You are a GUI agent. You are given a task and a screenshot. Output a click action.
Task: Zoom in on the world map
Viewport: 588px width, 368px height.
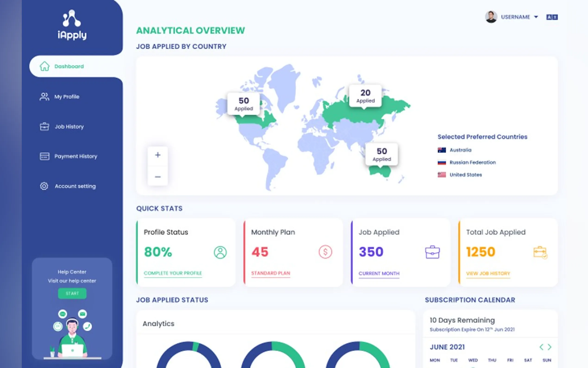pyautogui.click(x=158, y=155)
